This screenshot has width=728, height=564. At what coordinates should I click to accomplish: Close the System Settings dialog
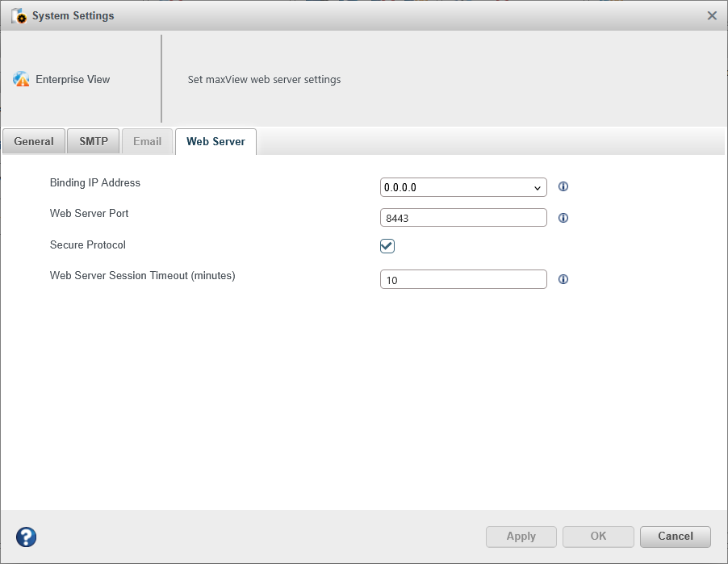pyautogui.click(x=712, y=15)
